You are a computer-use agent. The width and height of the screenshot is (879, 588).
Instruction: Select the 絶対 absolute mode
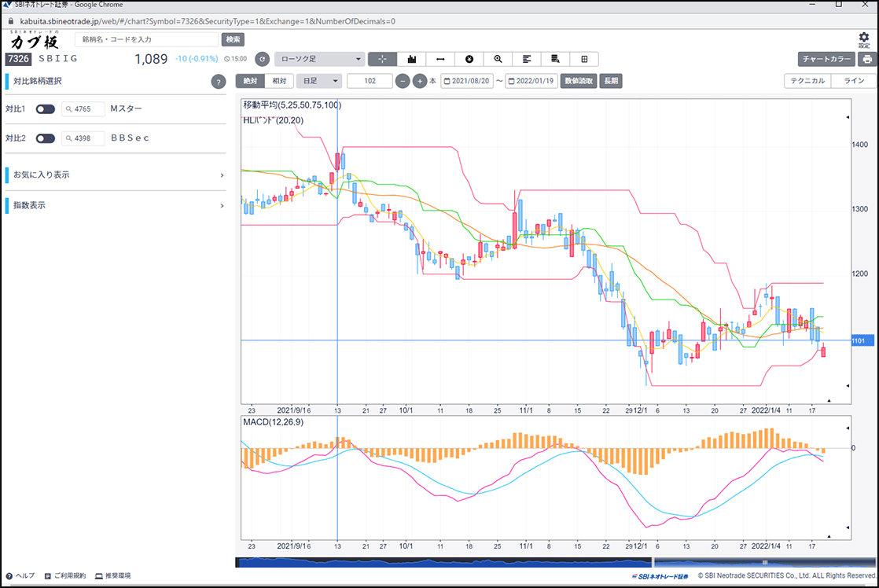pos(250,81)
